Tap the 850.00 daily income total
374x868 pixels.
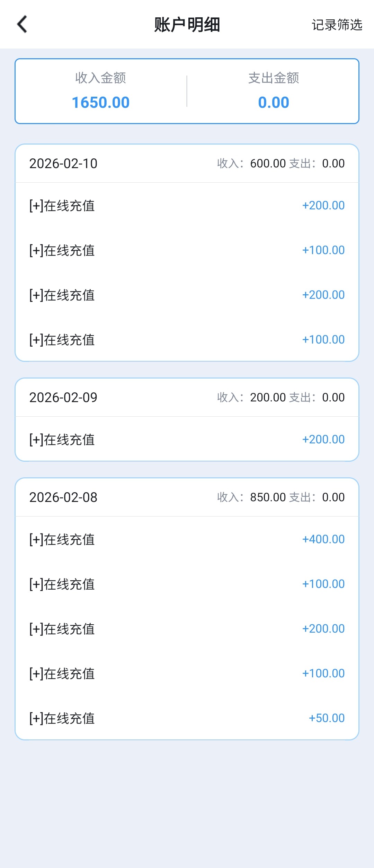[x=268, y=497]
